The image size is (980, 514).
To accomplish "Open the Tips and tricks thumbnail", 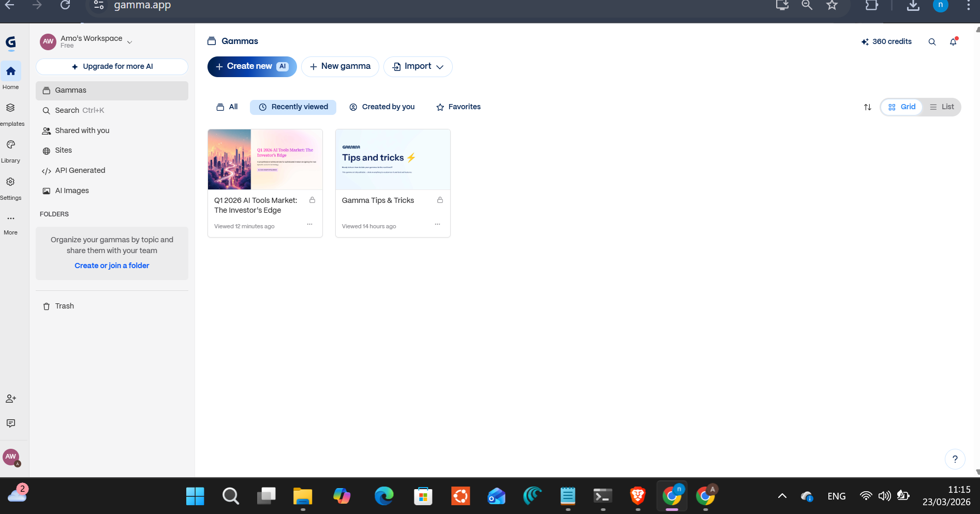I will click(x=393, y=159).
